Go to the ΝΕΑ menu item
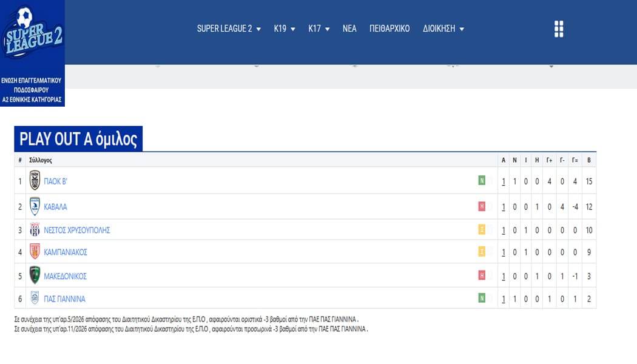This screenshot has width=637, height=364. 349,29
